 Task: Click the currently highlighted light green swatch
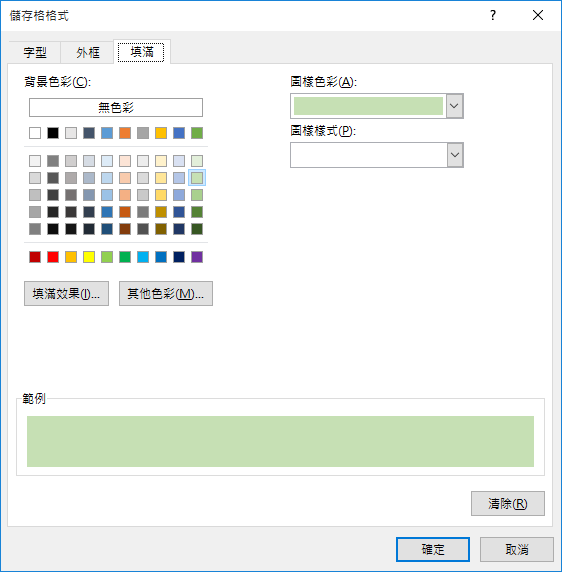click(197, 178)
